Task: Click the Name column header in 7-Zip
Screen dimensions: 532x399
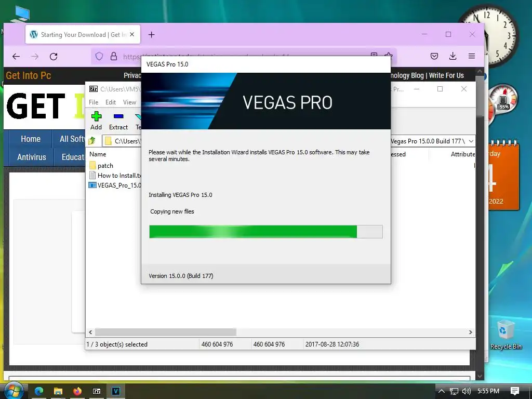Action: coord(98,154)
